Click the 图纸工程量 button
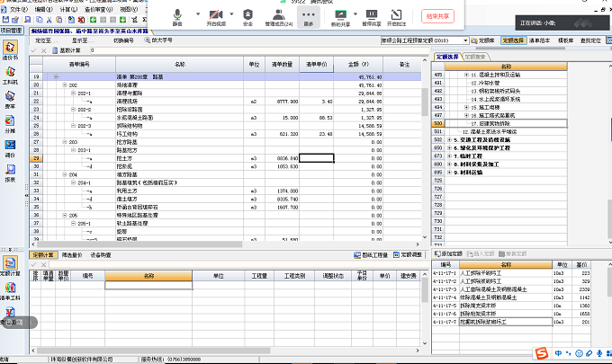This screenshot has height=364, width=612. pos(371,255)
